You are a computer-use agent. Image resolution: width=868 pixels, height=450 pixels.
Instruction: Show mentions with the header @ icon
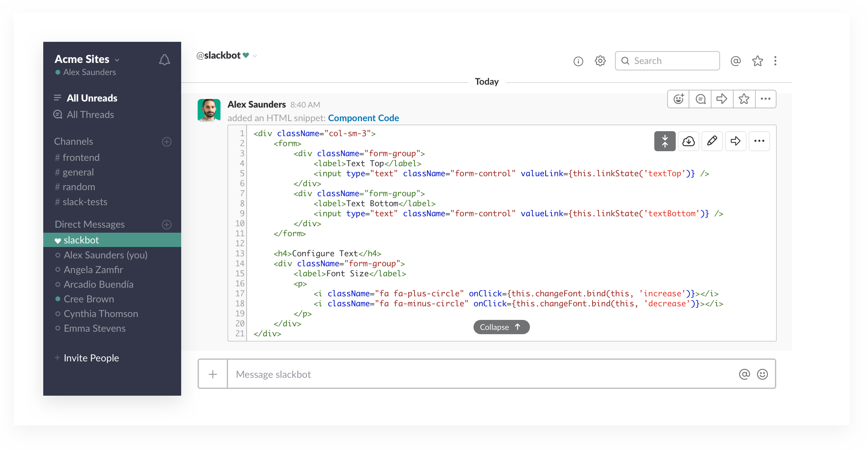coord(736,61)
